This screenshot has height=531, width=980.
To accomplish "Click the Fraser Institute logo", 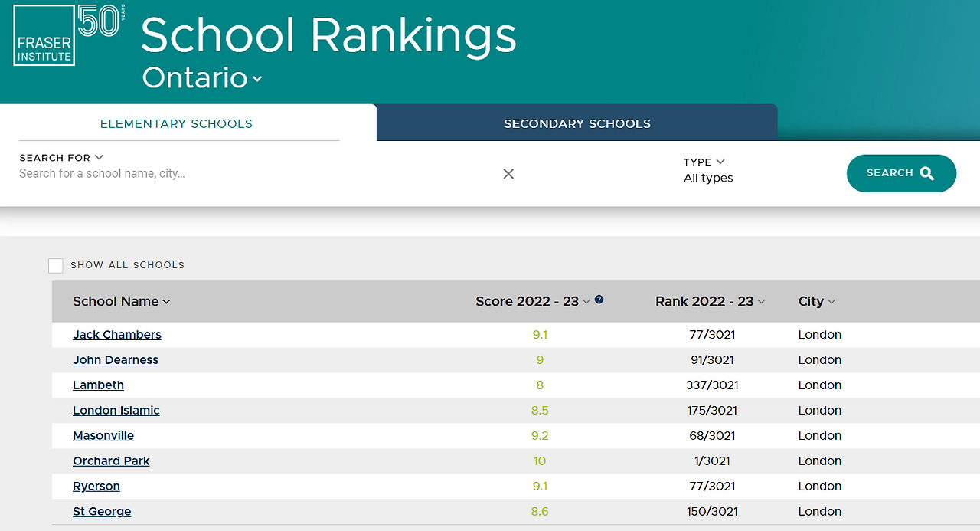I will [67, 34].
